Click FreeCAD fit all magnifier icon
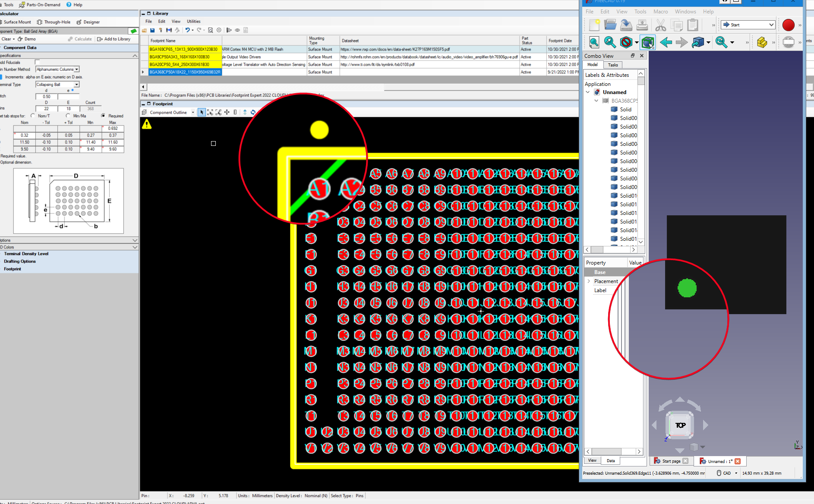The height and width of the screenshot is (504, 814). 594,42
